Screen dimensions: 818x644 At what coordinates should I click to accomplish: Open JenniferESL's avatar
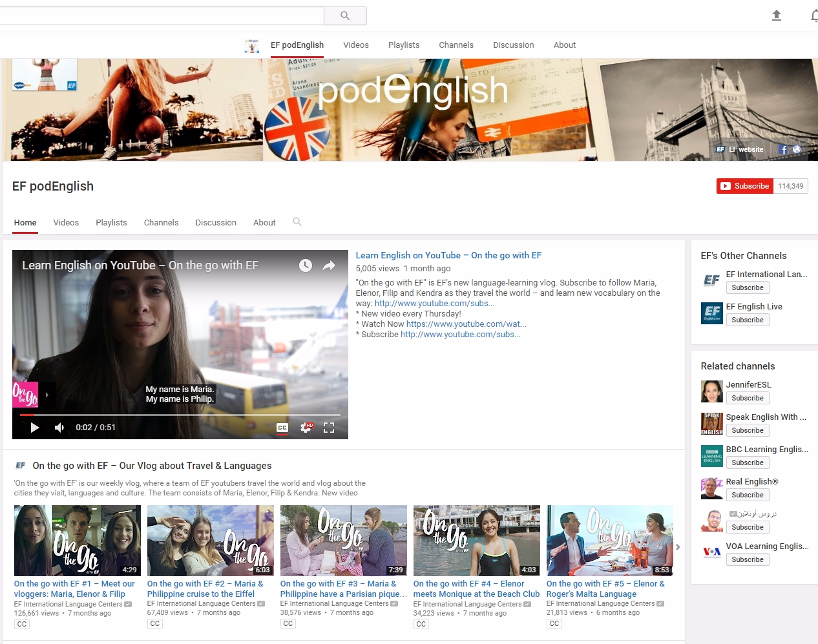click(712, 391)
